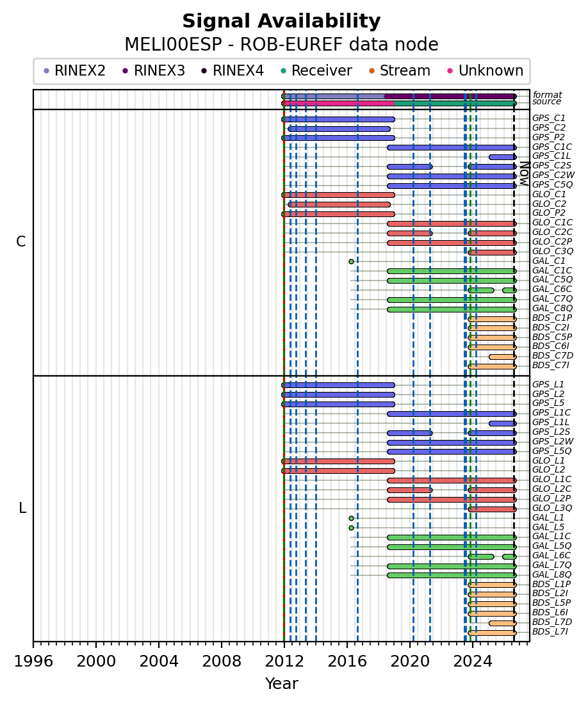Select the BDS_L2I row label
This screenshot has width=588, height=705.
tap(550, 594)
